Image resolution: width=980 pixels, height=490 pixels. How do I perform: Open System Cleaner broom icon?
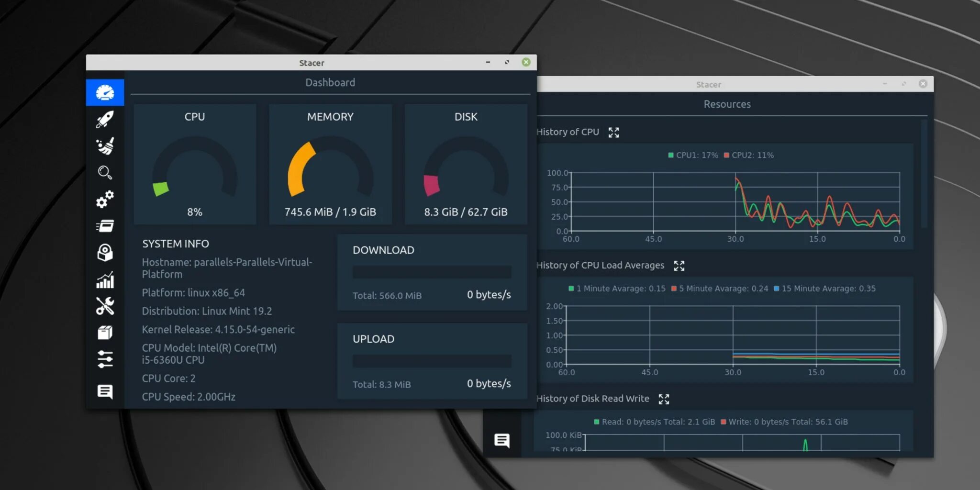point(105,146)
